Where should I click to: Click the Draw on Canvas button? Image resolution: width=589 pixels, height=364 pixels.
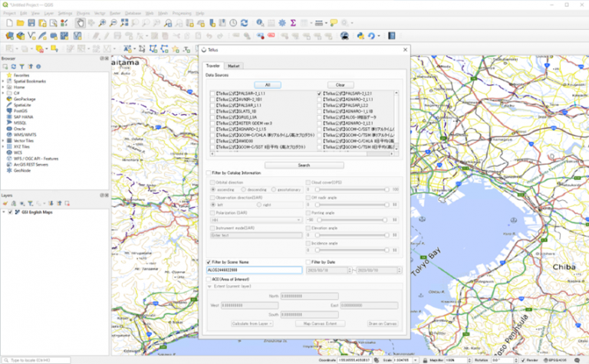[383, 324]
